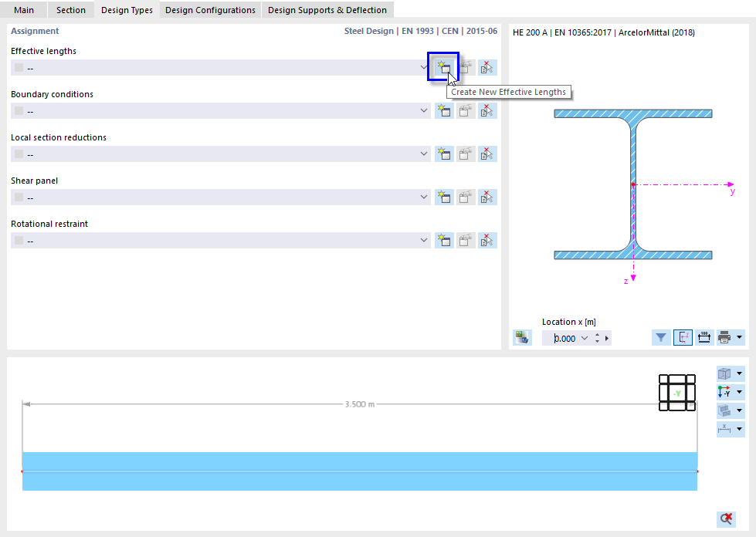Screen dimensions: 756x537
Task: Edit the selected effective lengths entry
Action: [466, 67]
